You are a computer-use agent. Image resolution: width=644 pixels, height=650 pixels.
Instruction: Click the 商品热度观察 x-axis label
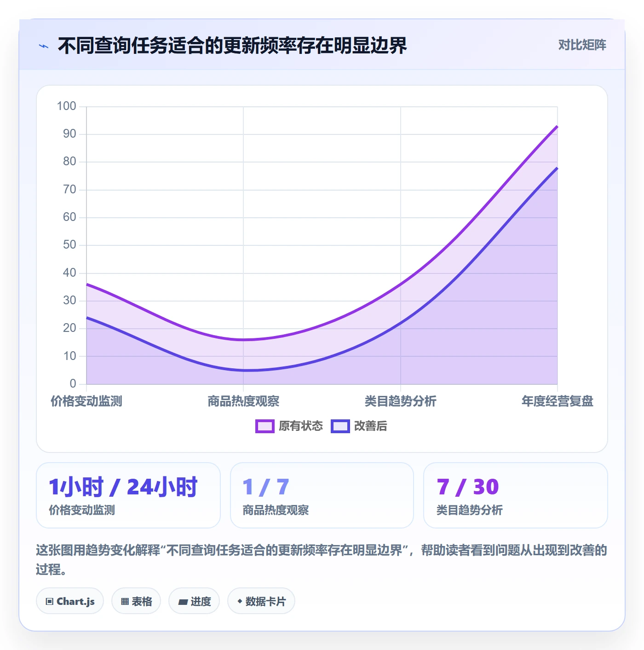(243, 401)
